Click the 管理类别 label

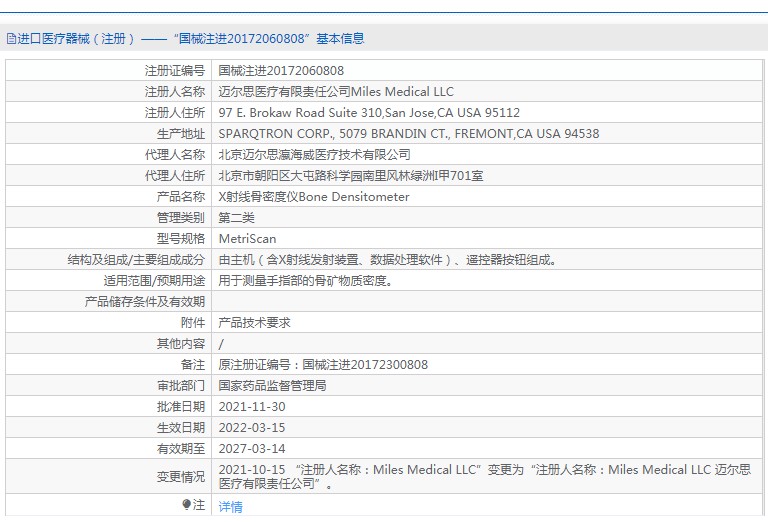point(181,218)
